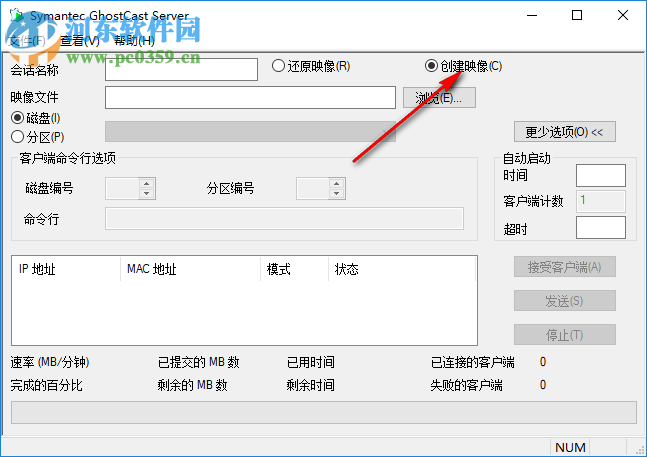Click the 剩余的 MB 数 label

(192, 385)
